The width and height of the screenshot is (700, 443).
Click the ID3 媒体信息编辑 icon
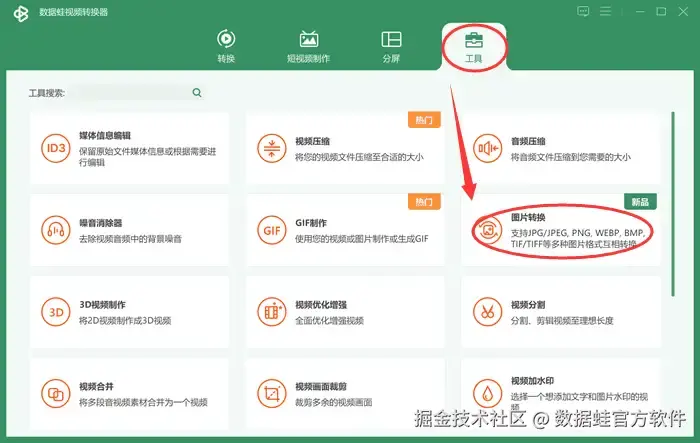pyautogui.click(x=56, y=148)
